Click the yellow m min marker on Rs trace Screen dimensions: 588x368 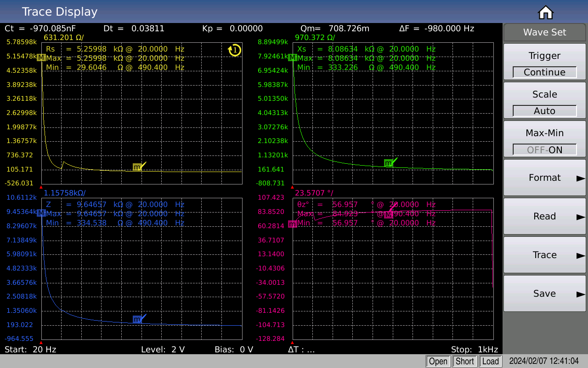click(x=137, y=167)
